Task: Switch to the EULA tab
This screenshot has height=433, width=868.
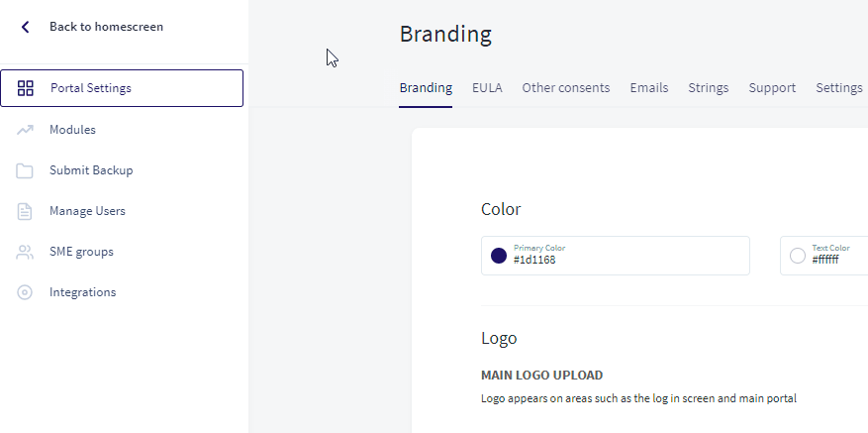Action: (487, 88)
